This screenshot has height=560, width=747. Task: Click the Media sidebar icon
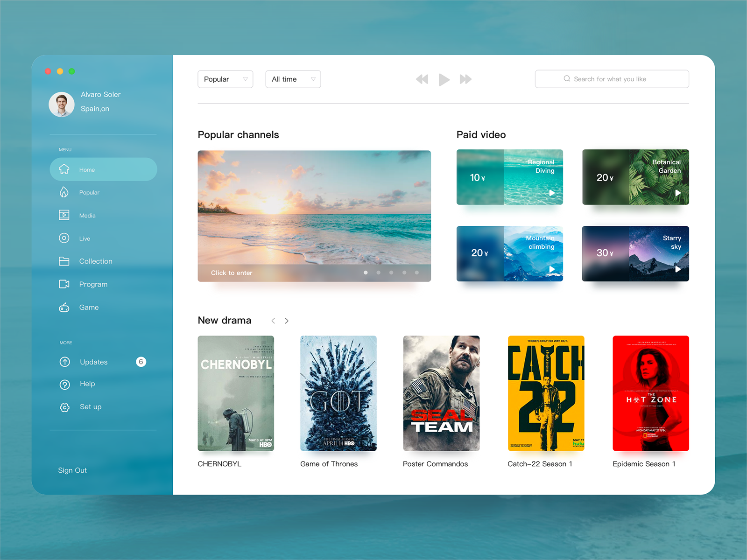point(64,215)
